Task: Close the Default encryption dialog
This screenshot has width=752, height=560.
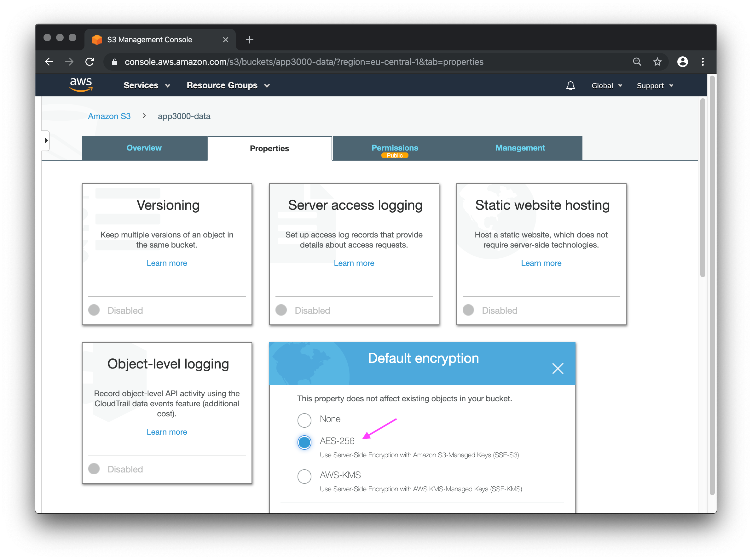Action: 558,369
